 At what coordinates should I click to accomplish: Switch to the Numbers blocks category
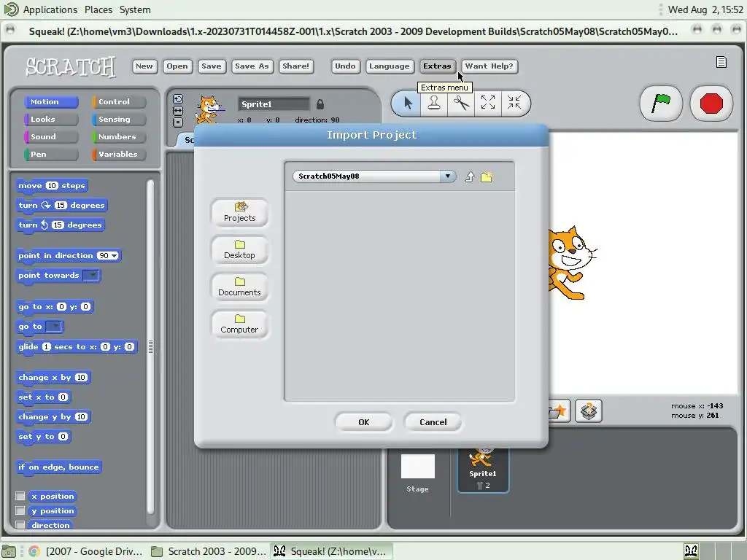click(119, 136)
